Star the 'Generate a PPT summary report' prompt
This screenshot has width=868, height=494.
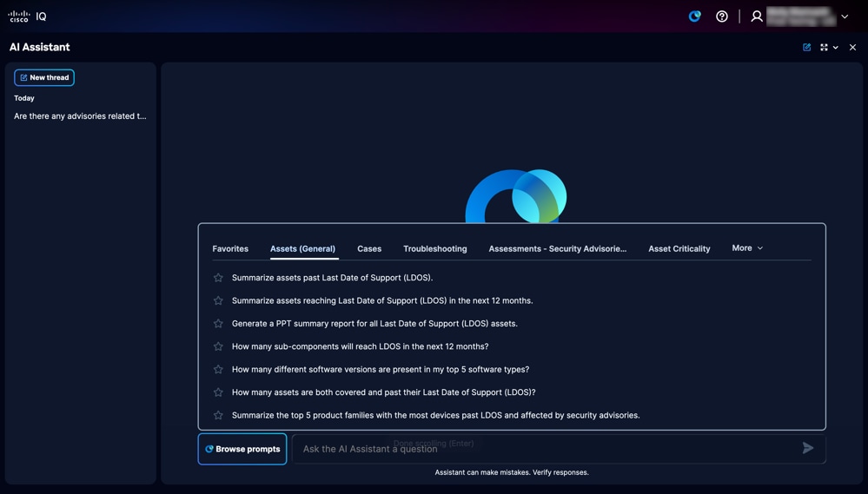(218, 324)
